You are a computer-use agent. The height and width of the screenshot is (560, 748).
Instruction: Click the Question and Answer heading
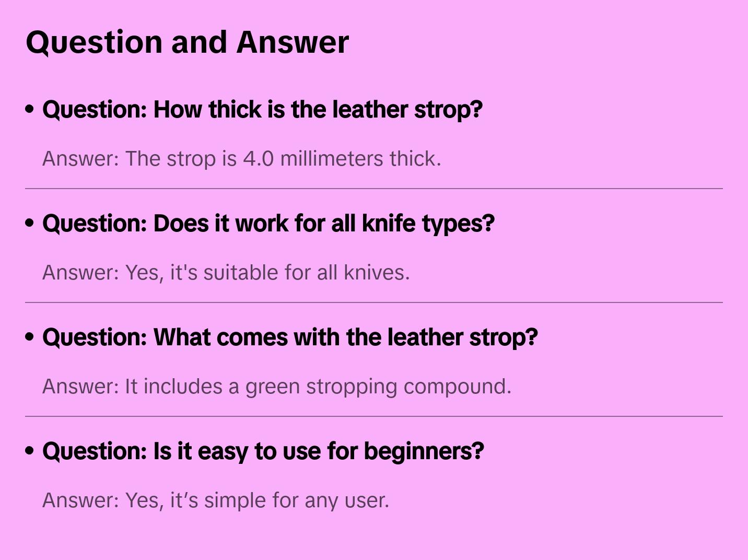pos(187,42)
